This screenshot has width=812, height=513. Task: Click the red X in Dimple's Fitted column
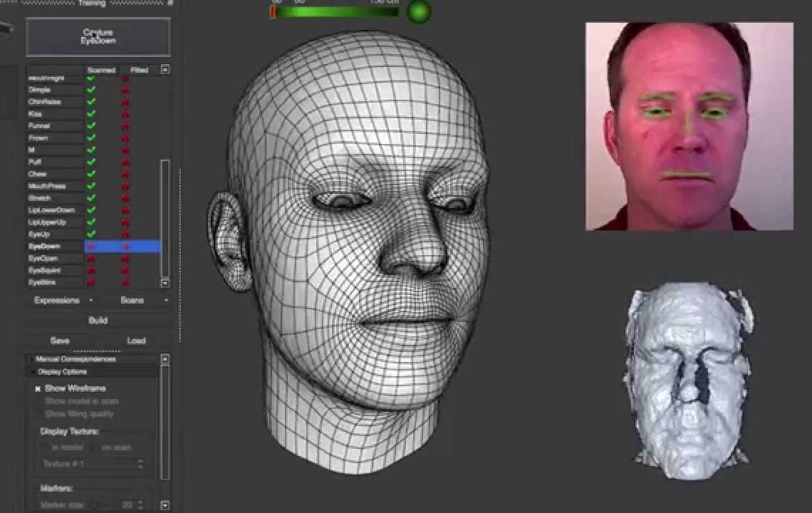click(x=125, y=89)
